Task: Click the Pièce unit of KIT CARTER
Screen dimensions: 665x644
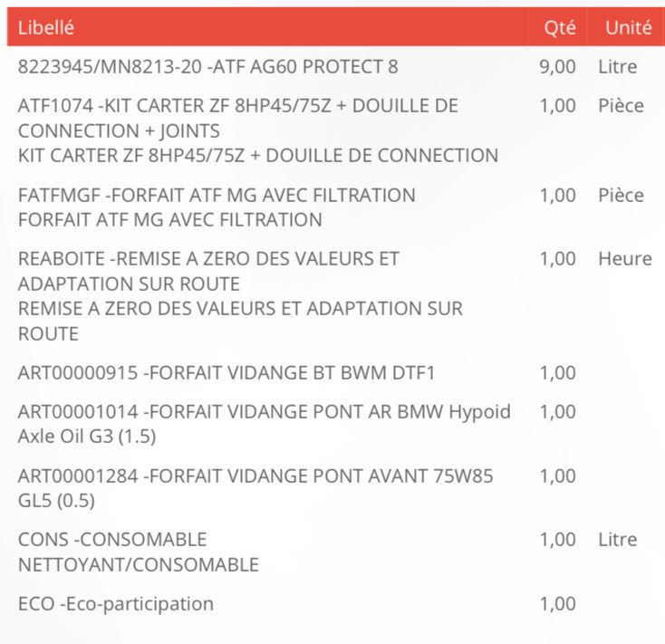Action: pyautogui.click(x=621, y=106)
